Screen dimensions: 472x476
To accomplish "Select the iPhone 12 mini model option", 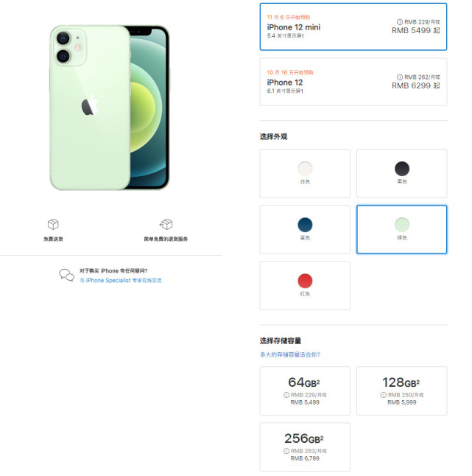I will coord(353,27).
